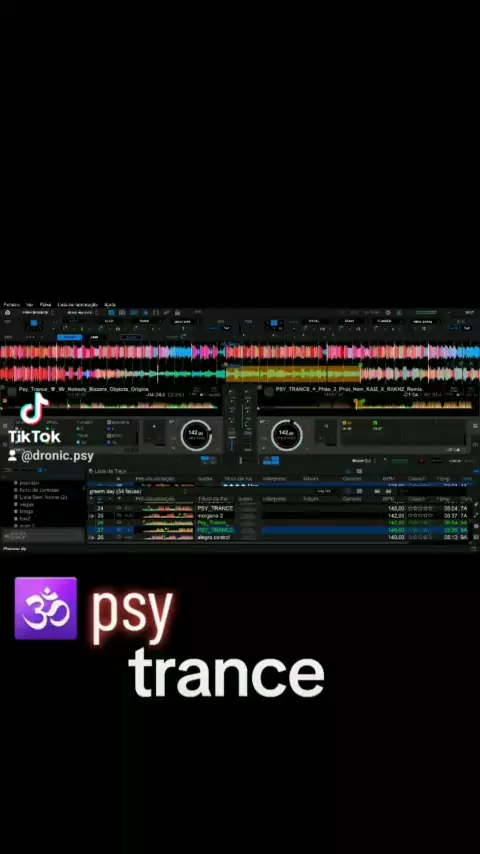The width and height of the screenshot is (480, 854).
Task: Open the Ver menu
Action: pyautogui.click(x=29, y=304)
